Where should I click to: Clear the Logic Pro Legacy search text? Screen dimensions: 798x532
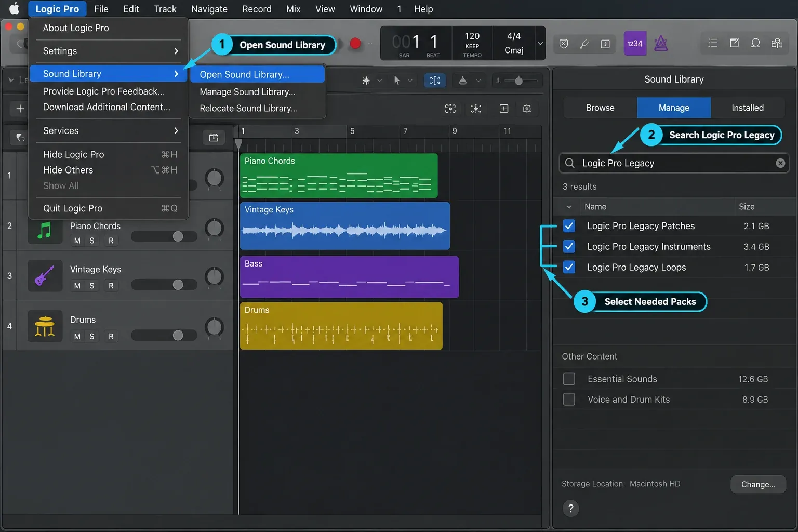point(780,163)
